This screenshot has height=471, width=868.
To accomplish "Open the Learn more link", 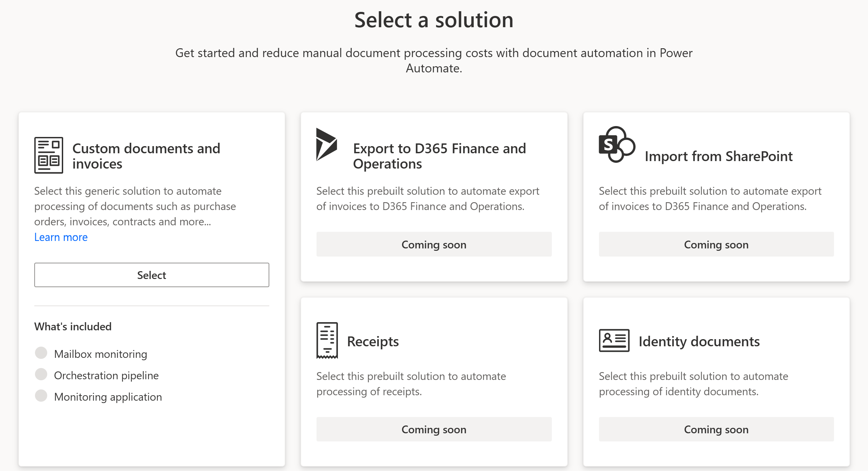I will [61, 237].
